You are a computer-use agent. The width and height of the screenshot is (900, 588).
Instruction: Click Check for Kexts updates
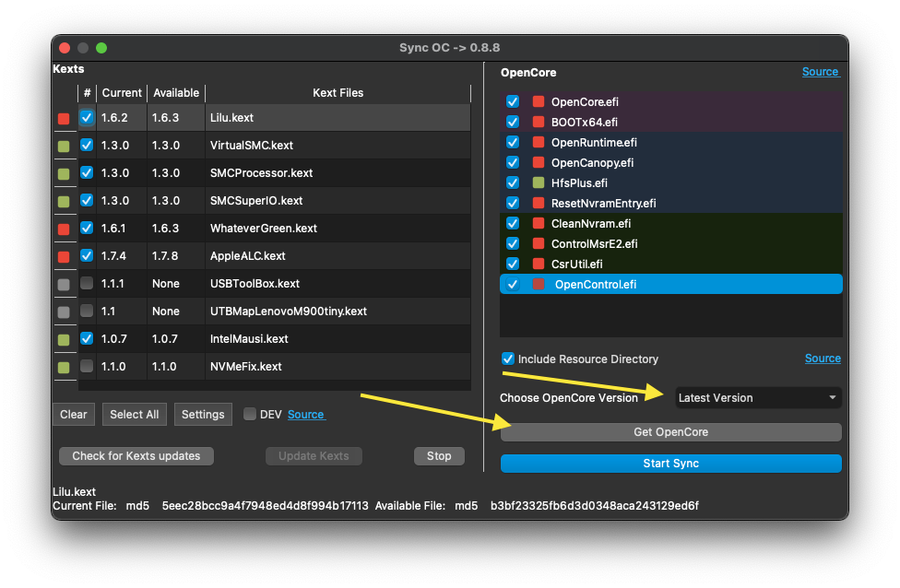click(136, 456)
